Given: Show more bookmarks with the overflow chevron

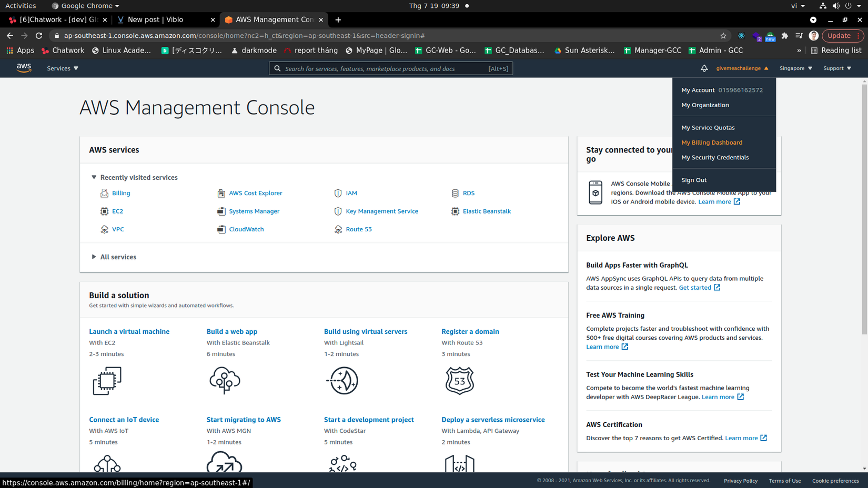Looking at the screenshot, I should (x=799, y=50).
